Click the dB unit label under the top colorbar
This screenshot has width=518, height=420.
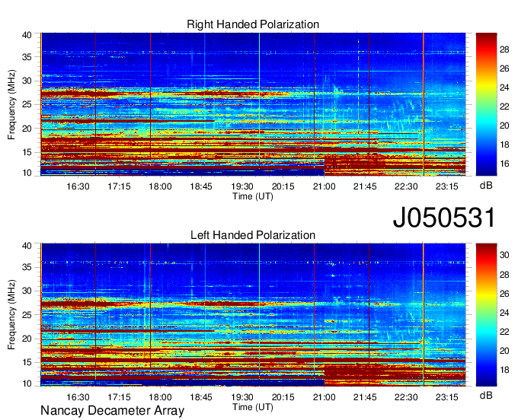tap(486, 186)
